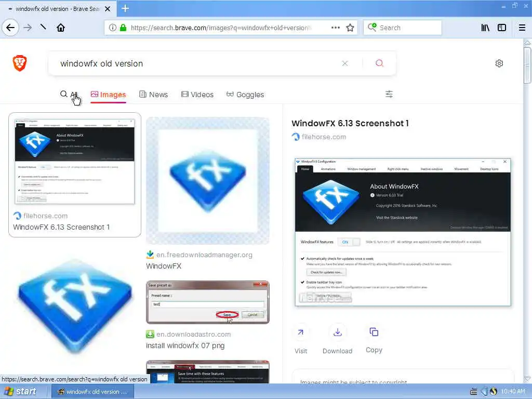532x399 pixels.
Task: Click en.downloadastro.com source link
Action: [x=193, y=334]
